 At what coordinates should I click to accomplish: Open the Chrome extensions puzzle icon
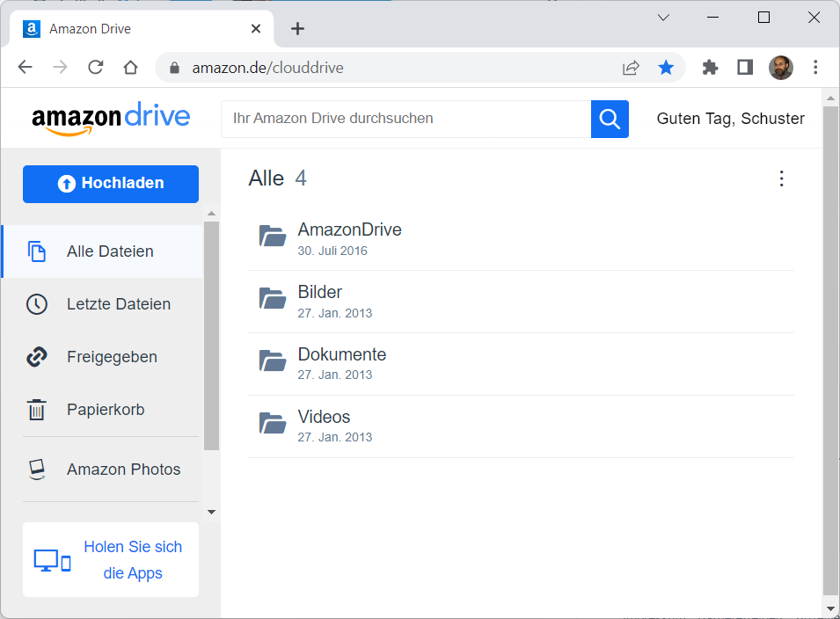pyautogui.click(x=710, y=68)
